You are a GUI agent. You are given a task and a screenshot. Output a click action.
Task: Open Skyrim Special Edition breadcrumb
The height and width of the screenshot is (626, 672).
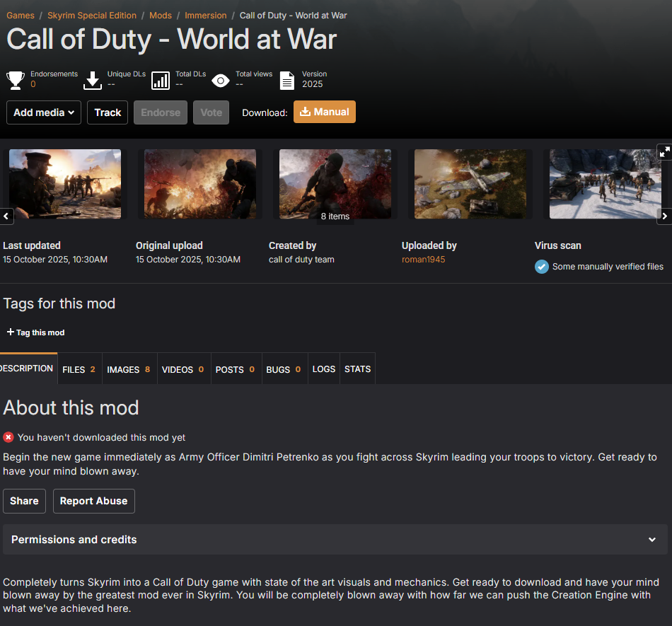pyautogui.click(x=92, y=16)
